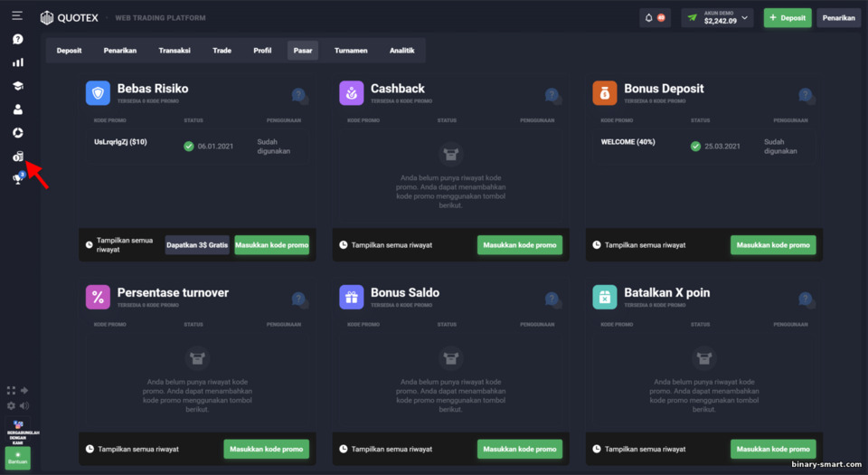Click the Bebas Risiko shield icon
This screenshot has height=475, width=868.
tap(98, 93)
